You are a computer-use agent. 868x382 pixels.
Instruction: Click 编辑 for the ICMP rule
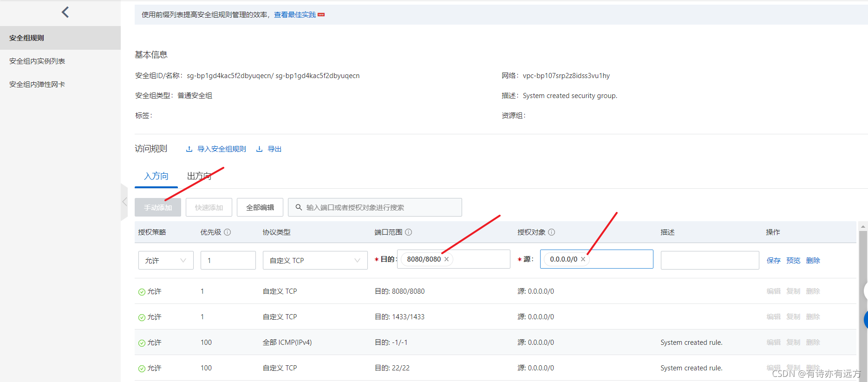coord(774,342)
